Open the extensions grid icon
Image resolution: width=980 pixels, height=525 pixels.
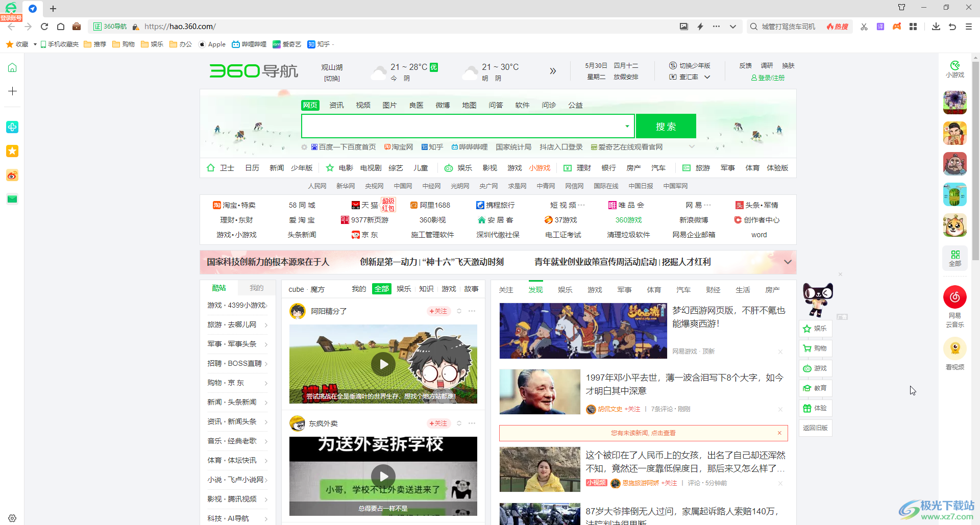click(x=913, y=27)
